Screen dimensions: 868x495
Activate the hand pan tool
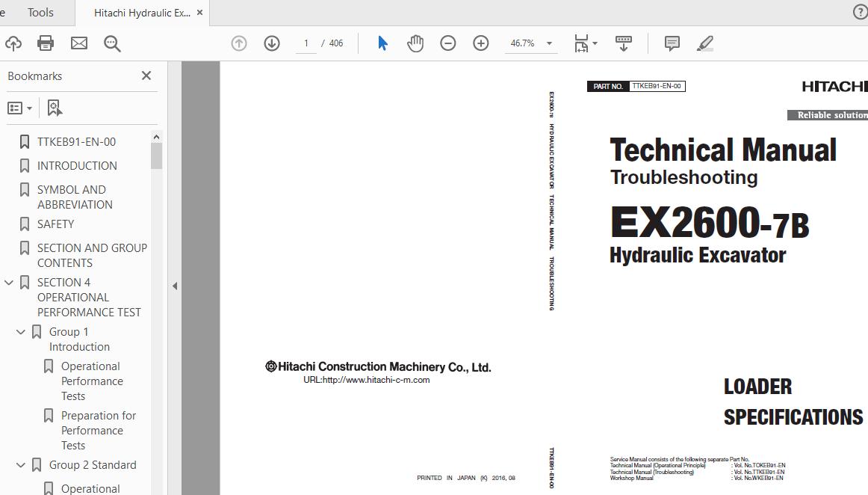click(x=415, y=43)
